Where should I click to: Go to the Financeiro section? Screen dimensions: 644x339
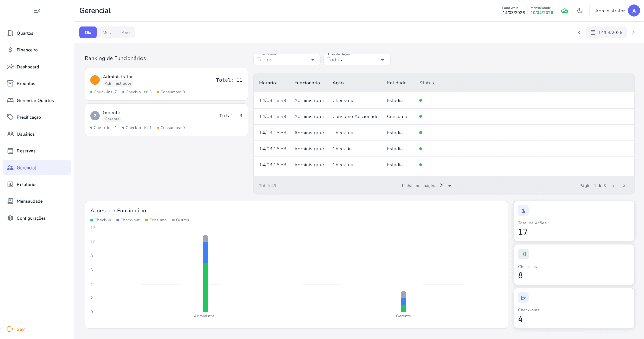click(x=27, y=50)
